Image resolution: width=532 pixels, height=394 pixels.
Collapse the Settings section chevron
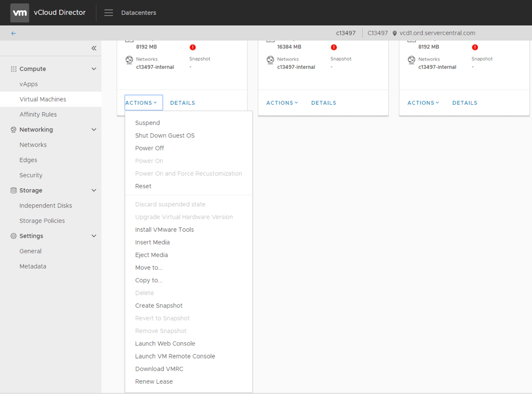coord(93,236)
